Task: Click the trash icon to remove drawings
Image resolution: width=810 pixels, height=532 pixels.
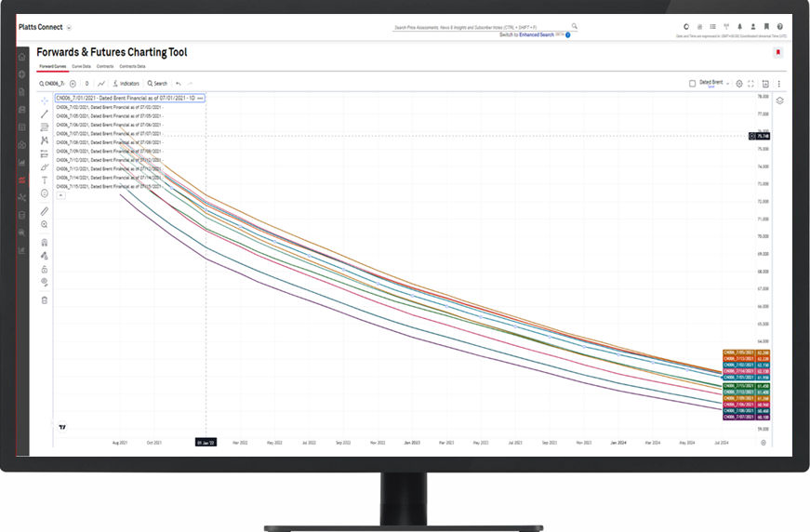Action: 45,299
